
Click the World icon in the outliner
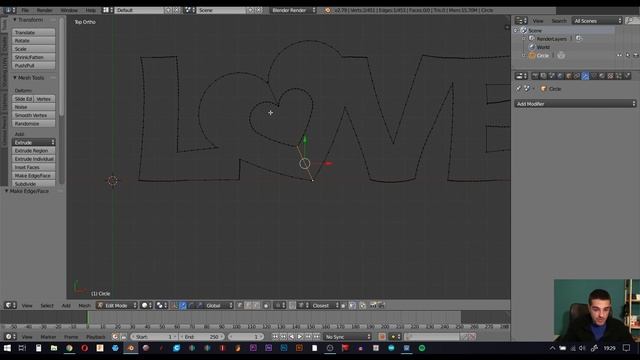pos(532,47)
